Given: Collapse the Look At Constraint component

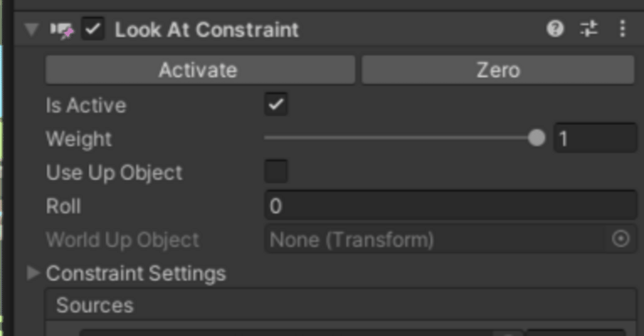Looking at the screenshot, I should coord(32,29).
